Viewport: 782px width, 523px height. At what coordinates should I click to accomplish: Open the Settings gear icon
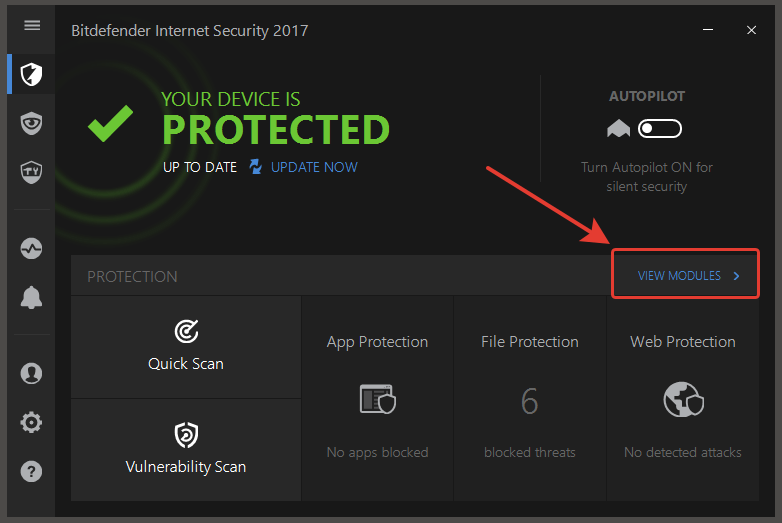31,422
